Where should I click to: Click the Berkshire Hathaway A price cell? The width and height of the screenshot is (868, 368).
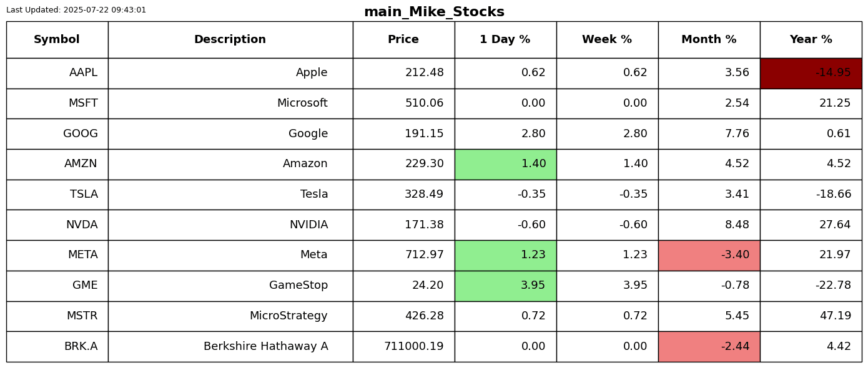click(x=403, y=347)
